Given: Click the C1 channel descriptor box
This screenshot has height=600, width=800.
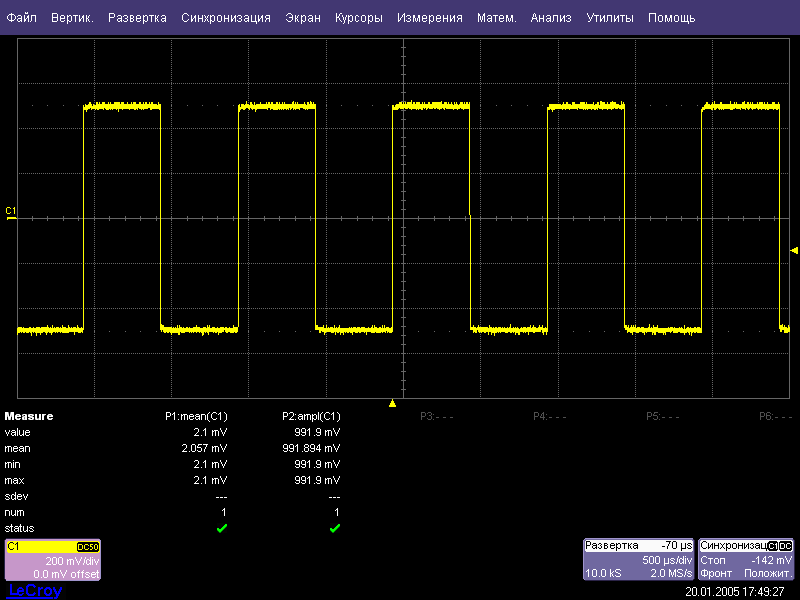Looking at the screenshot, I should (53, 560).
